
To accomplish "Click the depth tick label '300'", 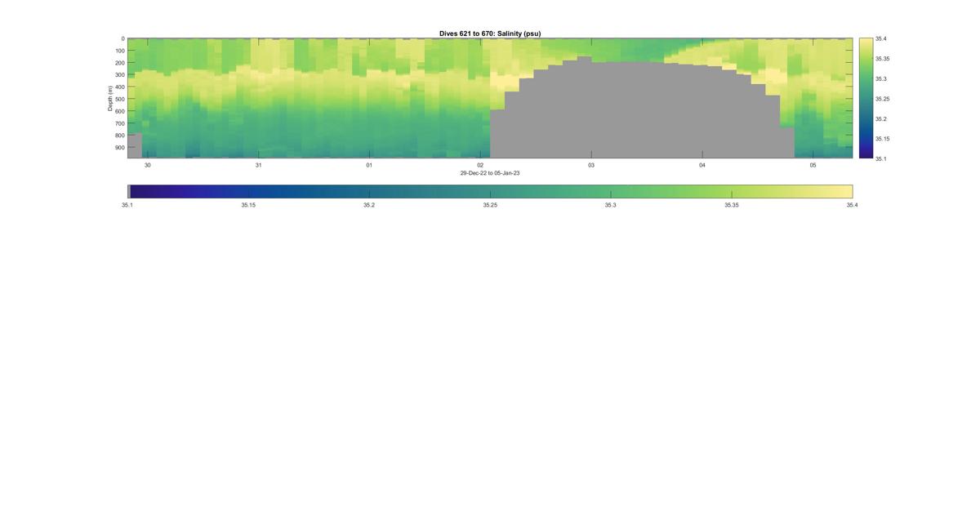I will coord(119,75).
